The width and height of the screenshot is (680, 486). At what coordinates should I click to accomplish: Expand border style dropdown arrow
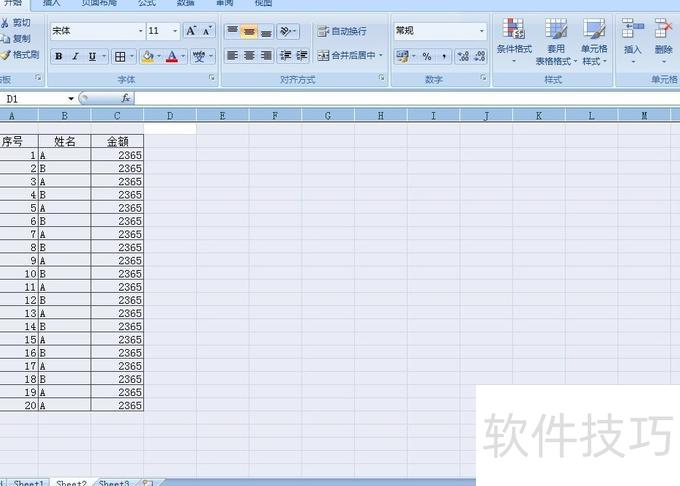click(132, 56)
